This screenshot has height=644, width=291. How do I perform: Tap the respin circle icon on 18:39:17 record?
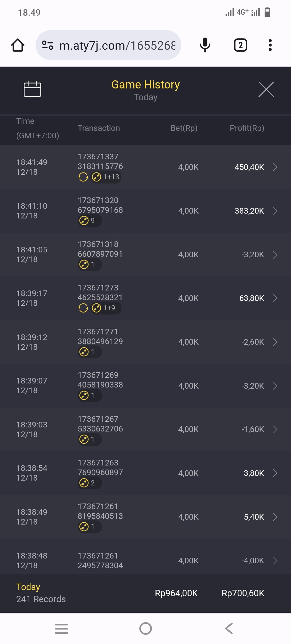[83, 308]
